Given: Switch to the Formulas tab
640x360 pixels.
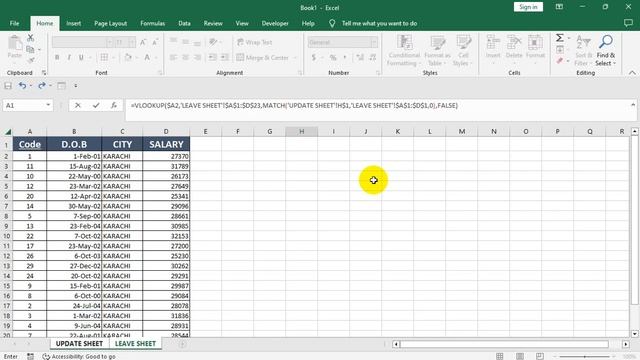Looking at the screenshot, I should click(x=153, y=24).
